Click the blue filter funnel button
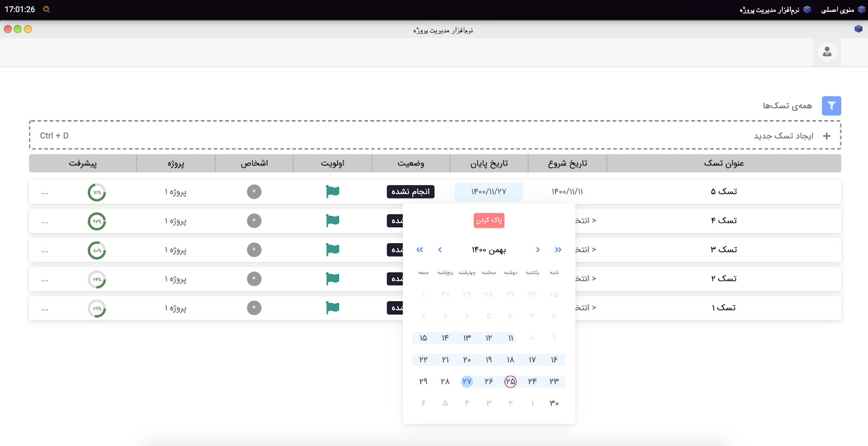Screen dimensions: 868x446 (x=831, y=106)
